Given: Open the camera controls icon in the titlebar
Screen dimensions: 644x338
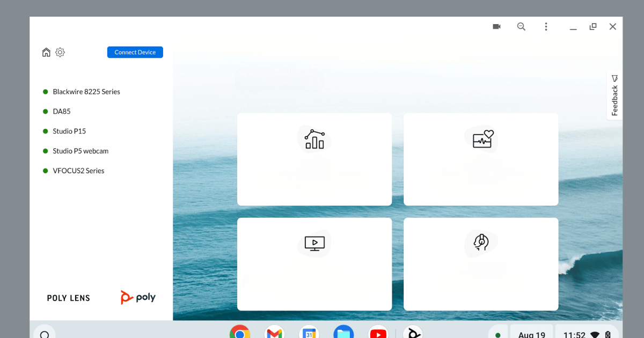Looking at the screenshot, I should click(x=496, y=26).
